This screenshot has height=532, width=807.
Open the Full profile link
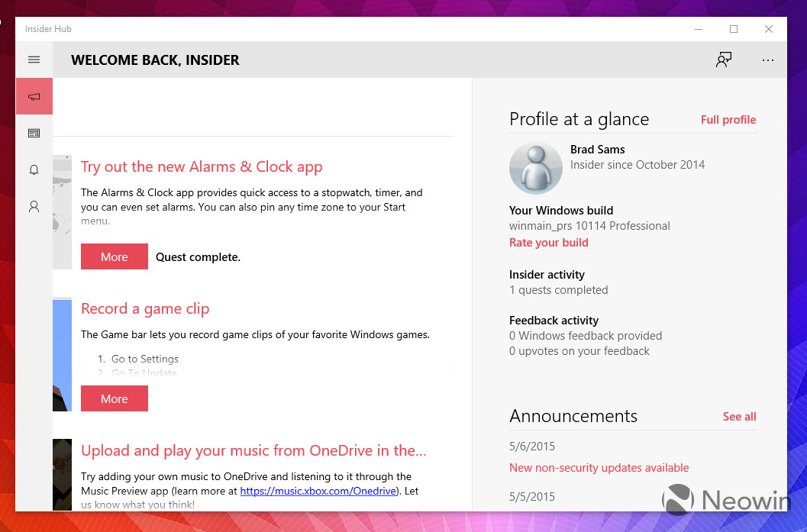pos(728,120)
